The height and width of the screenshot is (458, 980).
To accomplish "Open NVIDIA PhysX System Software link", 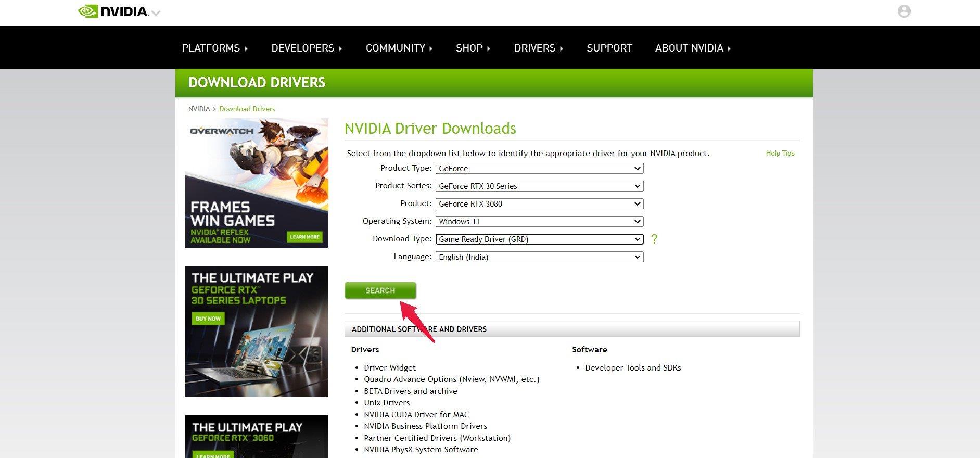I will click(421, 450).
